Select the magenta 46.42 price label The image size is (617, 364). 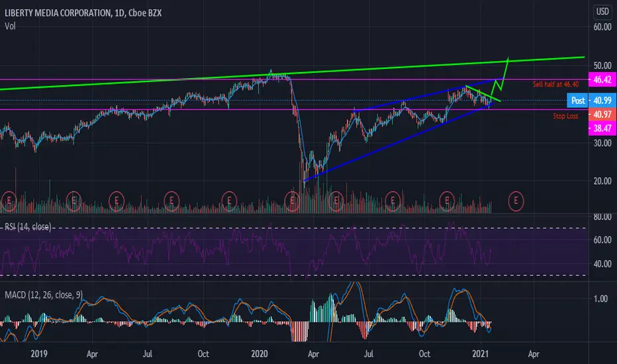[602, 79]
